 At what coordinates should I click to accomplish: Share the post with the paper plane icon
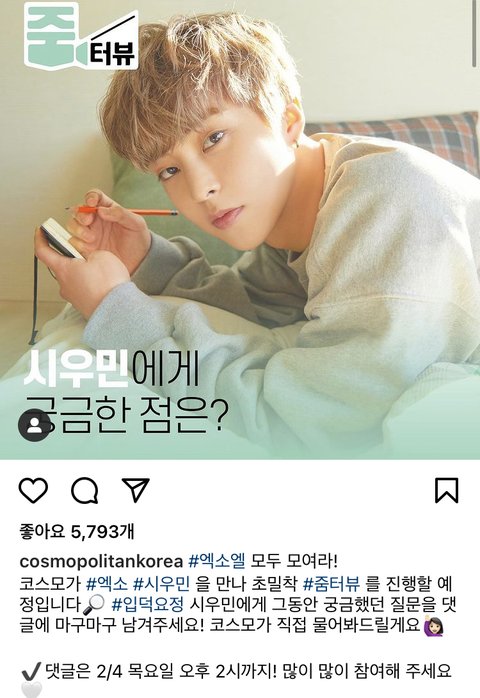[x=135, y=491]
